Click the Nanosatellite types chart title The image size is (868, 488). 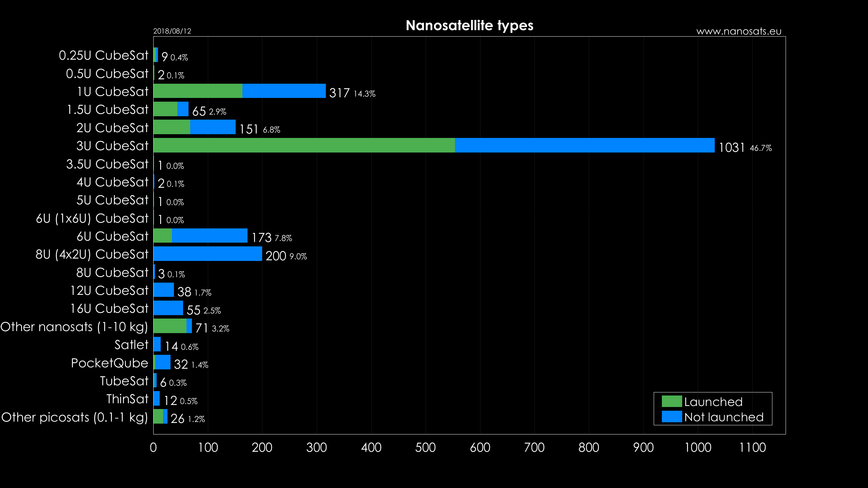point(469,25)
